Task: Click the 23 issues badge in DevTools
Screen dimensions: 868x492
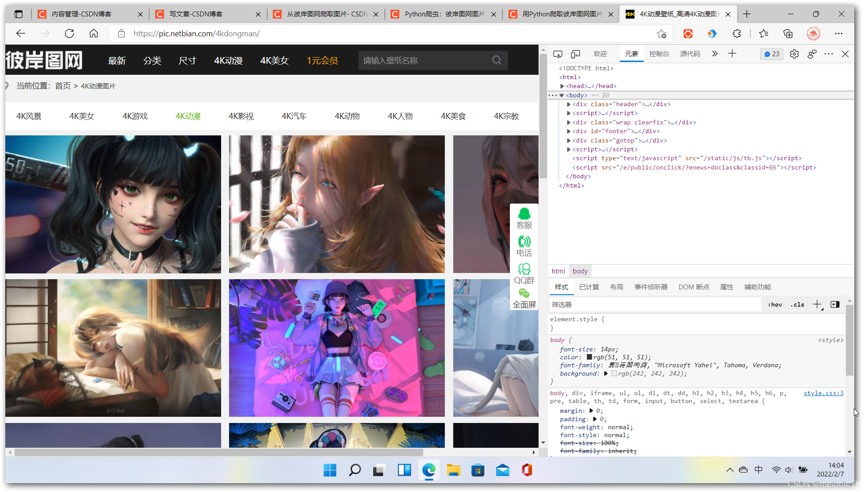Action: point(772,54)
